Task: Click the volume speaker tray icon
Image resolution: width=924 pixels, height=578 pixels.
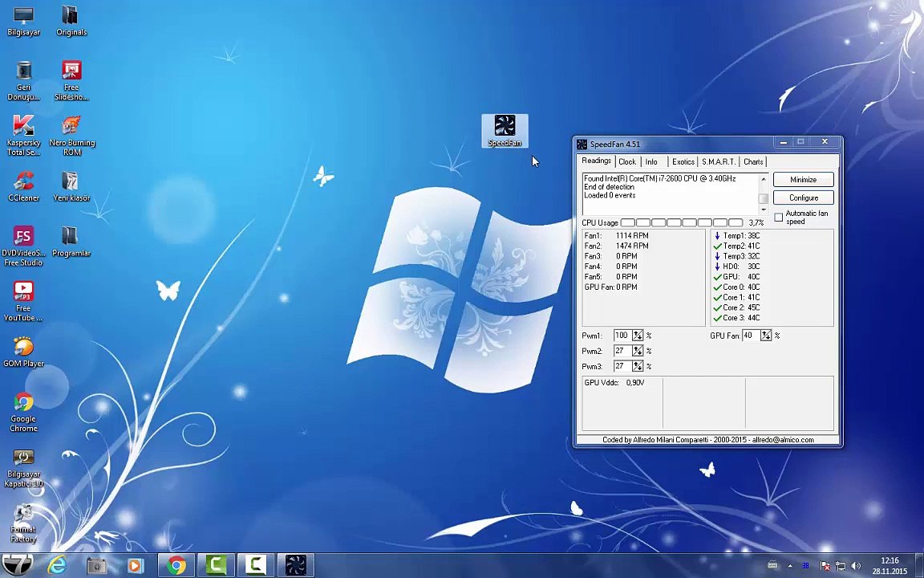Action: (x=856, y=566)
